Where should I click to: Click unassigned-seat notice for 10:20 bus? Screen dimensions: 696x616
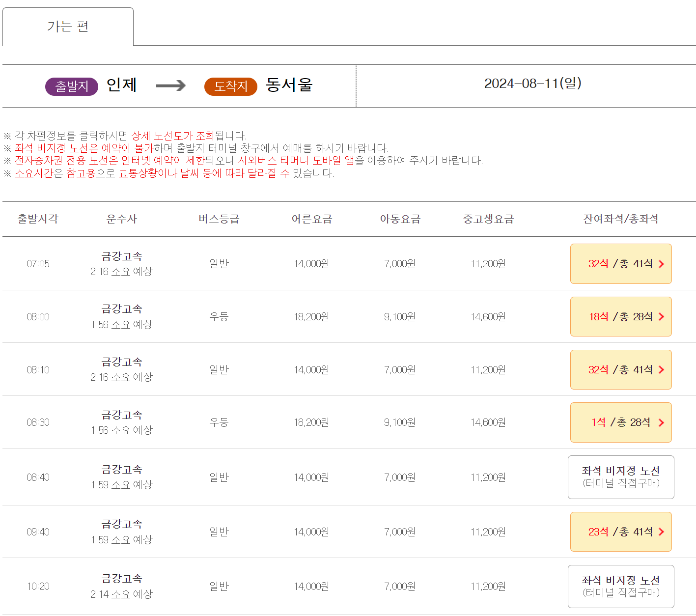tap(621, 587)
